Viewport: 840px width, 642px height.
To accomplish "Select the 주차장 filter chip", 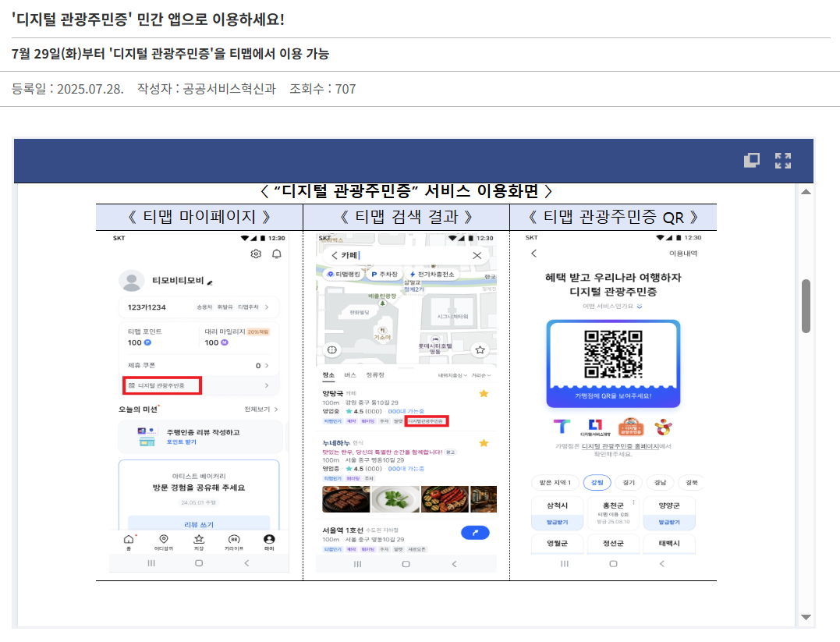I will click(x=385, y=275).
